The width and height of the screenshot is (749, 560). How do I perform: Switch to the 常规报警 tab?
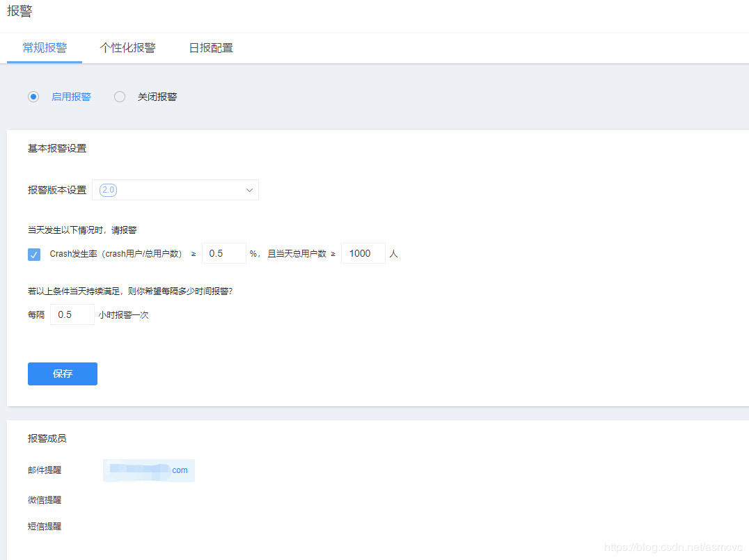[45, 48]
